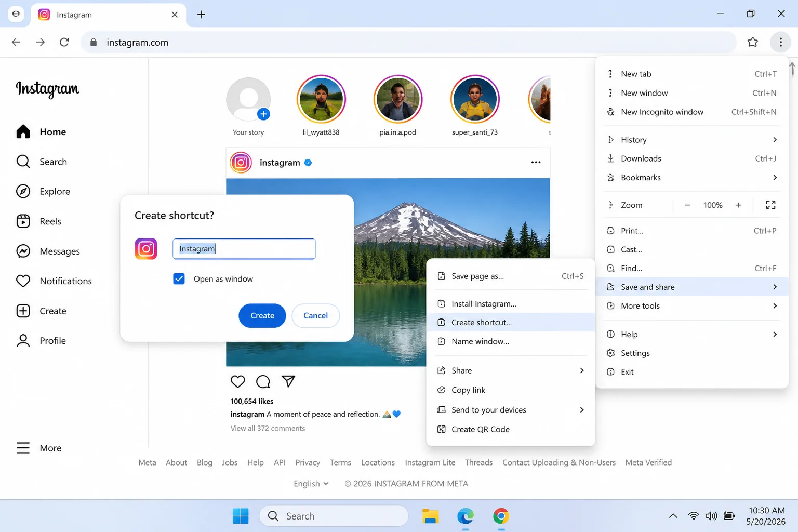Viewport: 798px width, 532px height.
Task: Click the comment bubble icon under post
Action: [263, 381]
